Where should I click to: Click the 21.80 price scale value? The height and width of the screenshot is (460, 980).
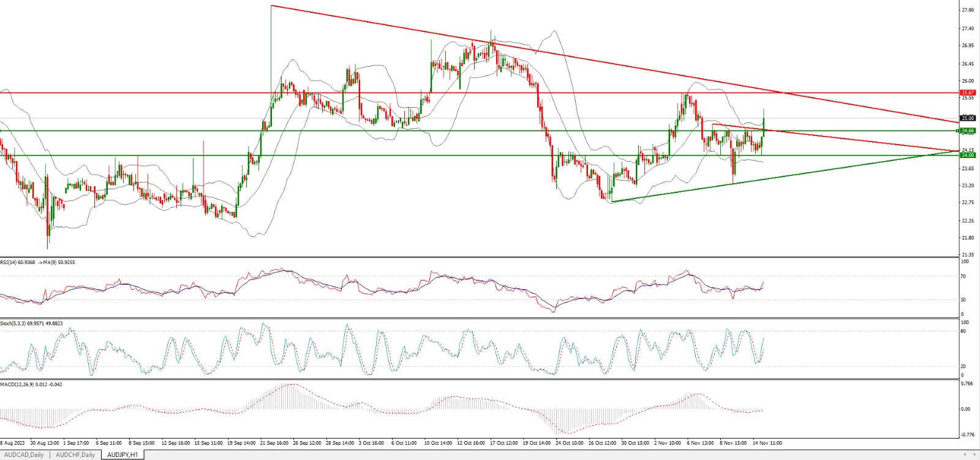pos(968,238)
